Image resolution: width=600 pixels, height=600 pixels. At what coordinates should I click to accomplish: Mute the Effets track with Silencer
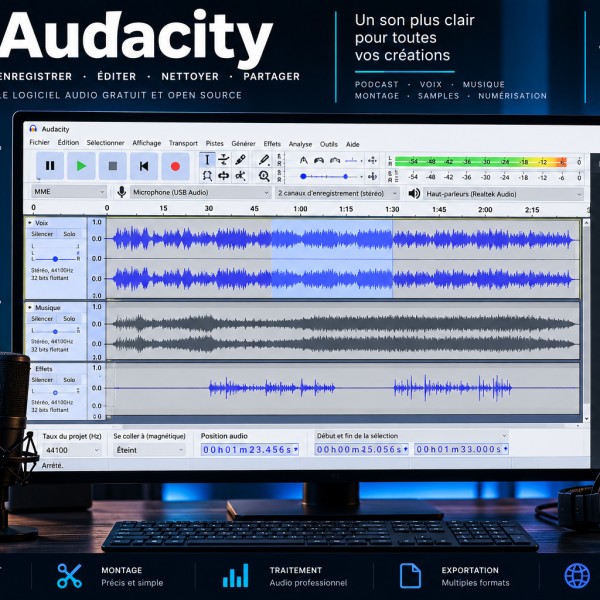pyautogui.click(x=42, y=380)
